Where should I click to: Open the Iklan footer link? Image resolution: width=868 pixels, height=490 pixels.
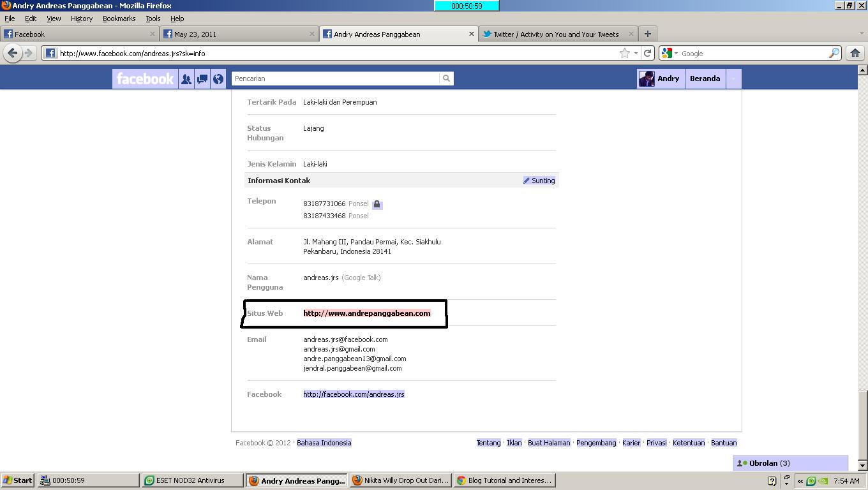(x=514, y=443)
